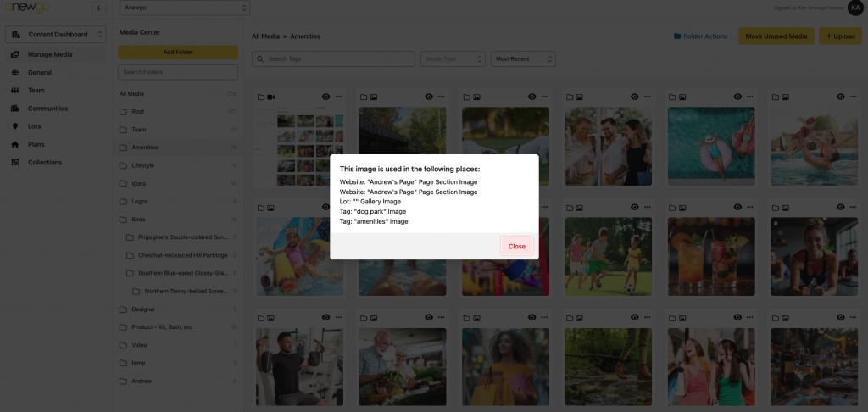Click the Upload button
868x412 pixels.
click(x=838, y=36)
